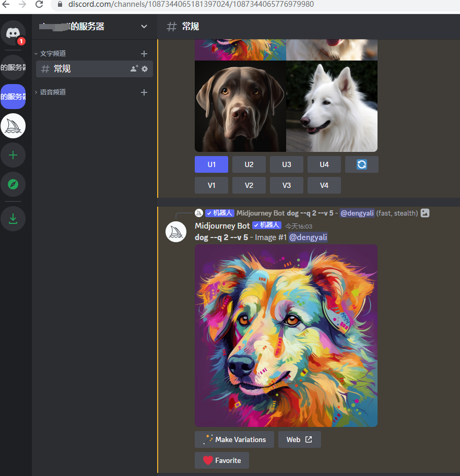Click the green add a server icon
The image size is (460, 476).
(x=13, y=155)
